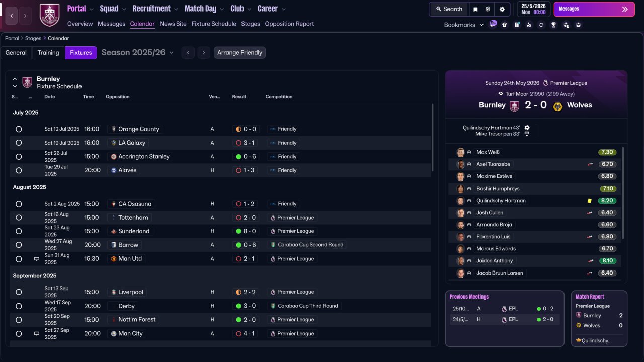Click the Burnley crest in Fixture Schedule header

tap(27, 82)
